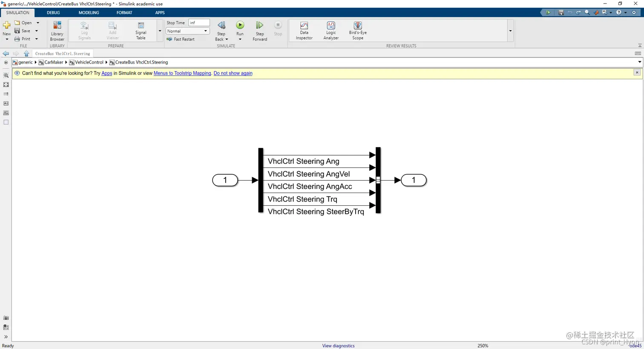644x349 pixels.
Task: Toggle sample time legend arrows icon
Action: point(6,94)
